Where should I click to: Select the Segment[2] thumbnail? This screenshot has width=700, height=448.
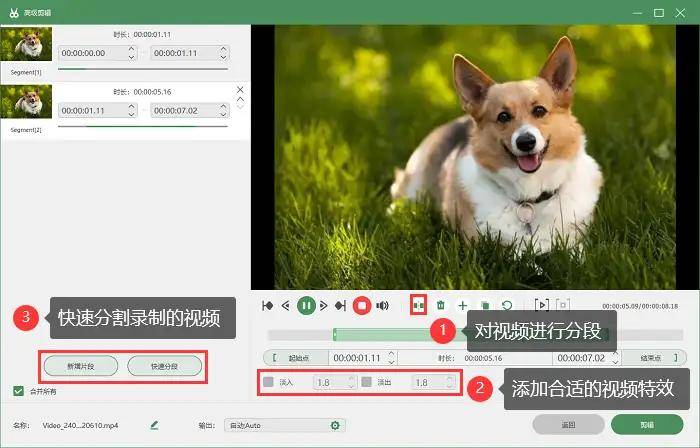[26, 101]
